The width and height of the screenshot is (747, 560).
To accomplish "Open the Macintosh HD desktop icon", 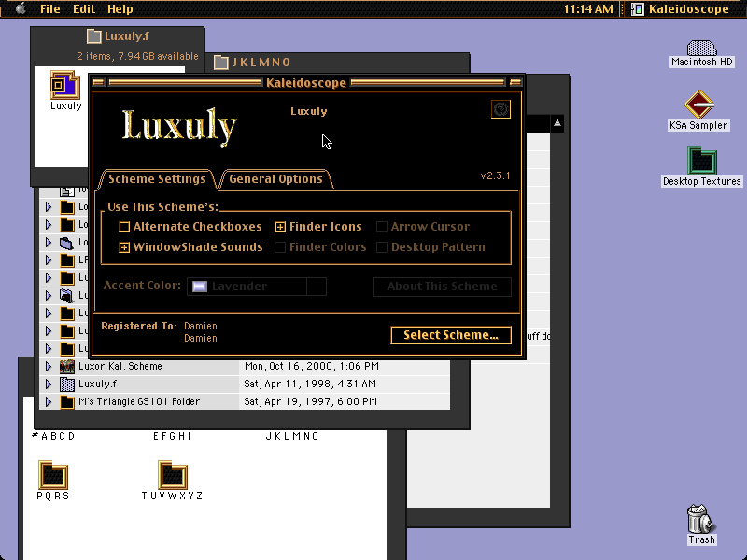I will point(702,49).
